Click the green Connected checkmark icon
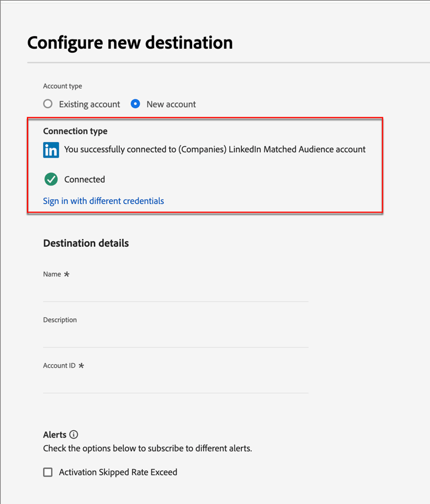The width and height of the screenshot is (430, 504). (50, 179)
